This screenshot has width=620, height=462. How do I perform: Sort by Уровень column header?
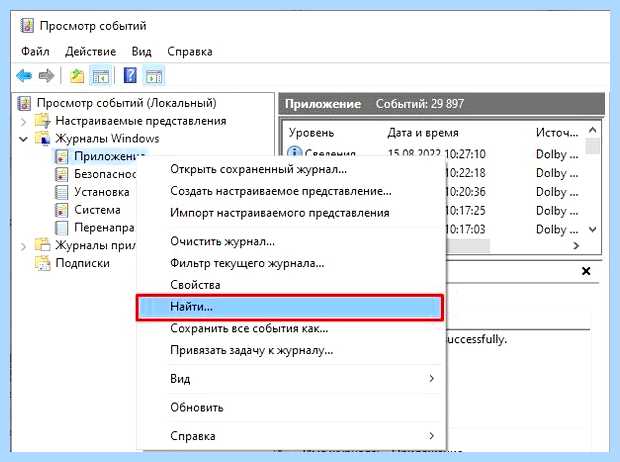click(x=311, y=133)
